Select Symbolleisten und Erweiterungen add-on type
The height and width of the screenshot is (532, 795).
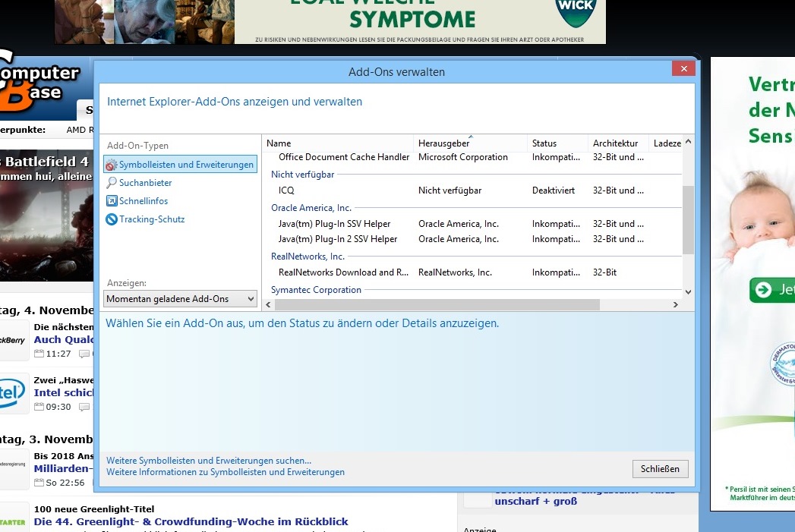181,165
